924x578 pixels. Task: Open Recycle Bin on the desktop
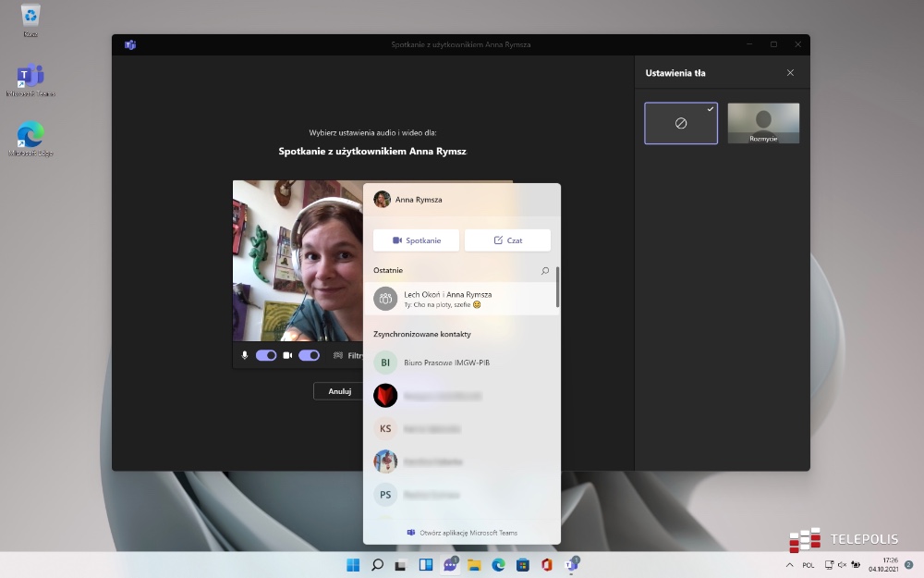30,19
